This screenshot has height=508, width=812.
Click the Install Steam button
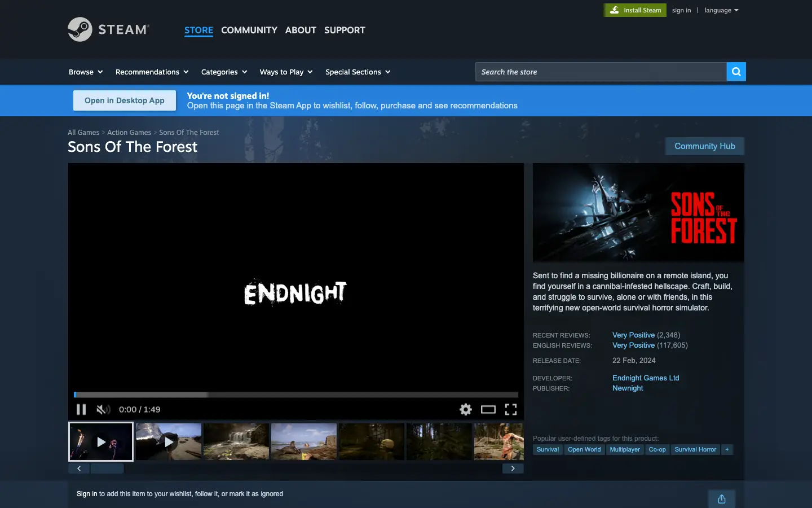pyautogui.click(x=635, y=10)
